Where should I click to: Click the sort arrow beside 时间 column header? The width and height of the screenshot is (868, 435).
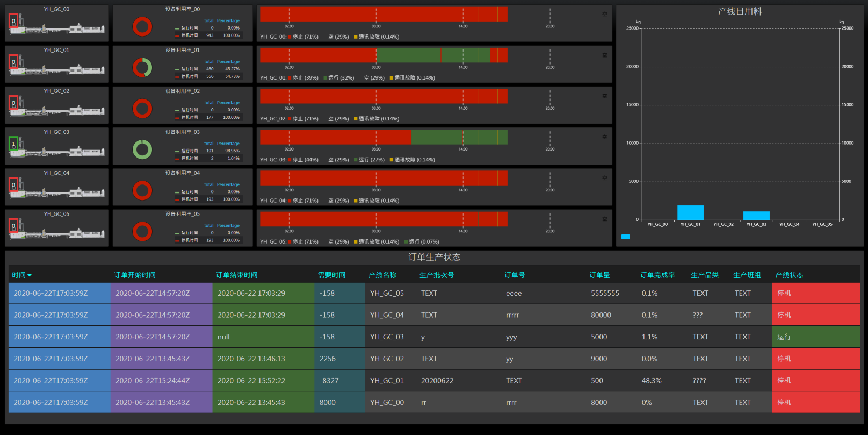click(x=30, y=275)
